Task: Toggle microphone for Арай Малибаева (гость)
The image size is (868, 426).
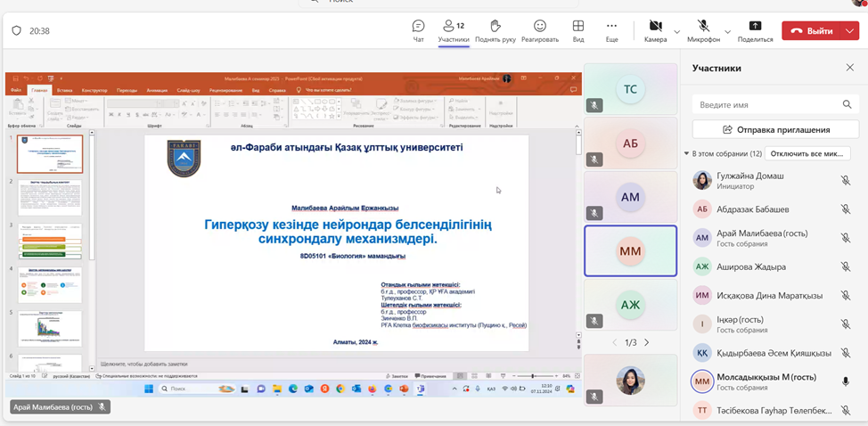Action: click(x=846, y=238)
